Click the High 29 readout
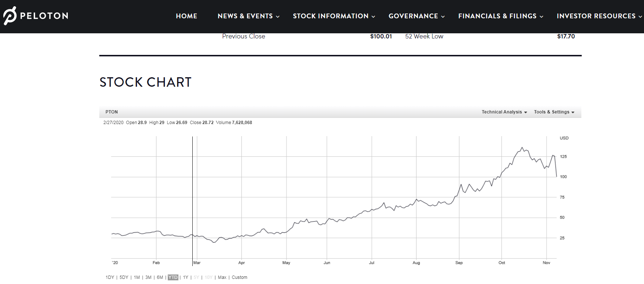This screenshot has height=284, width=644. pyautogui.click(x=157, y=123)
